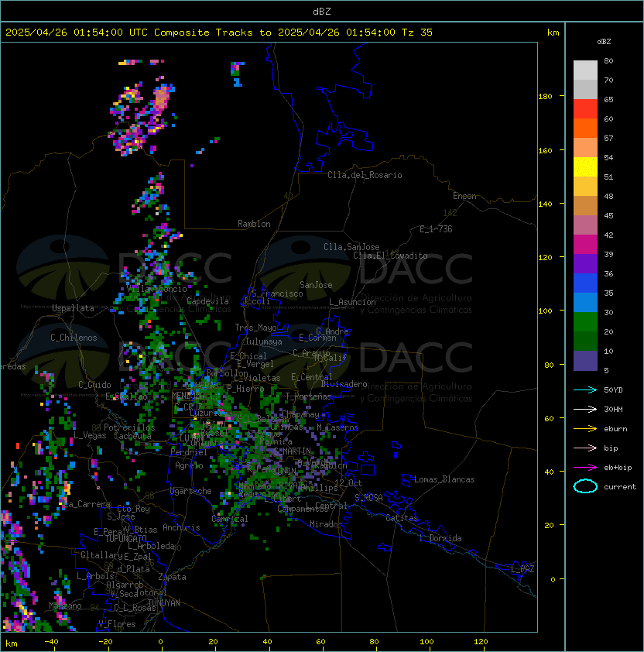Click the Clla.del_Rosario map label

[365, 175]
